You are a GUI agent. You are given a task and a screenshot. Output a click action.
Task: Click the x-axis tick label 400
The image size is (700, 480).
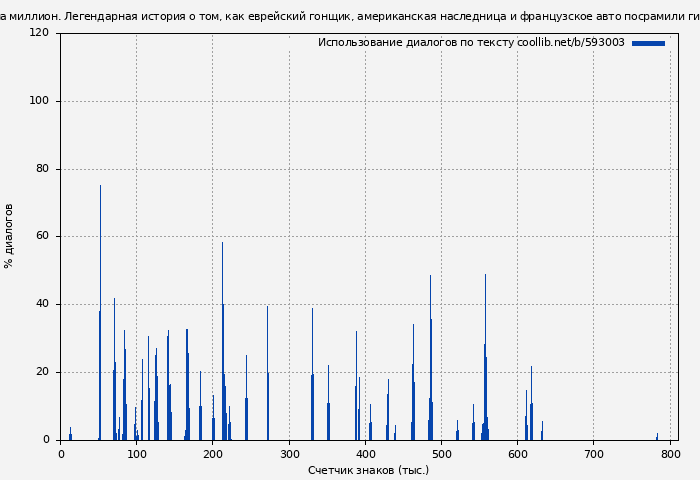(365, 454)
